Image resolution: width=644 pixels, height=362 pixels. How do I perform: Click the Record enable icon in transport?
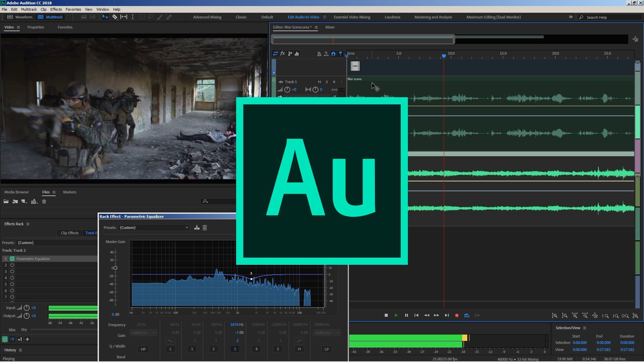(457, 315)
